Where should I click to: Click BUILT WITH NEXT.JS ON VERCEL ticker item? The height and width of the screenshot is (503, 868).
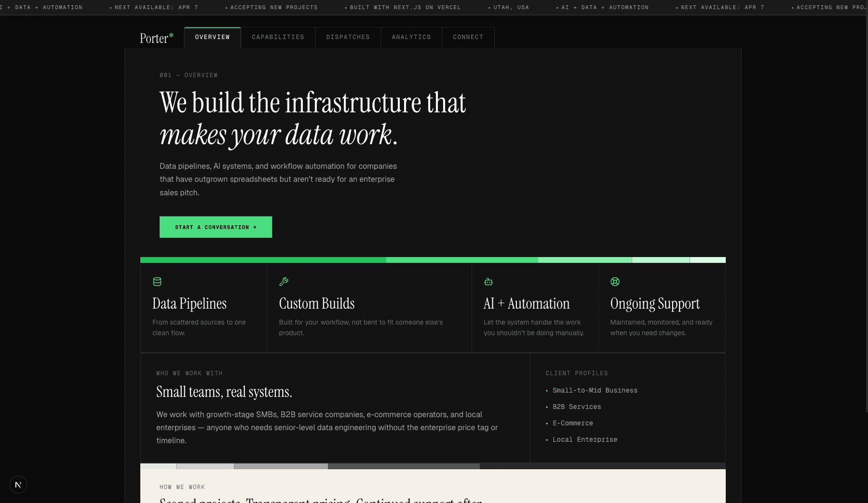click(405, 7)
